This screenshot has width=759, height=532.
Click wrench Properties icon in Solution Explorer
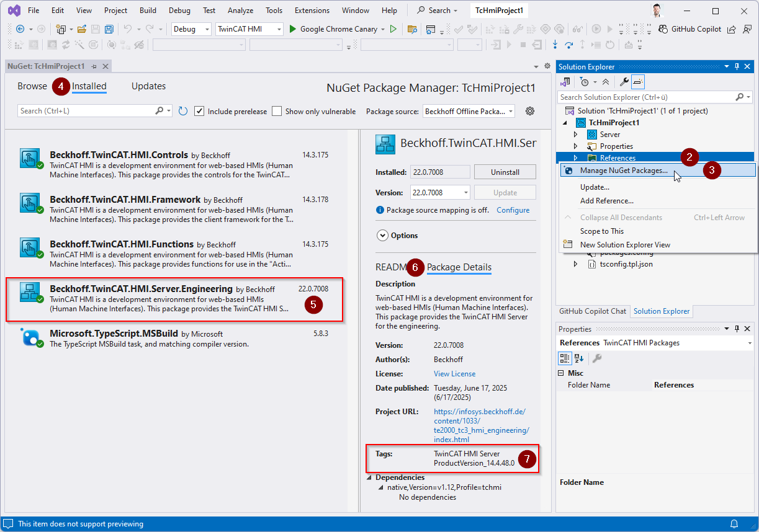pos(624,82)
